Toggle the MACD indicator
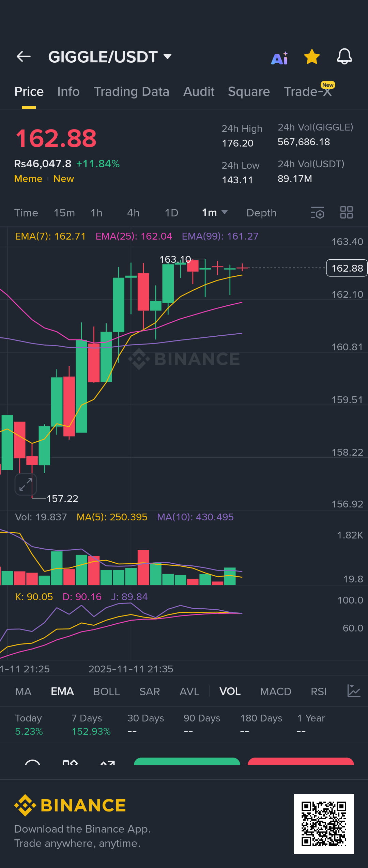 tap(276, 691)
